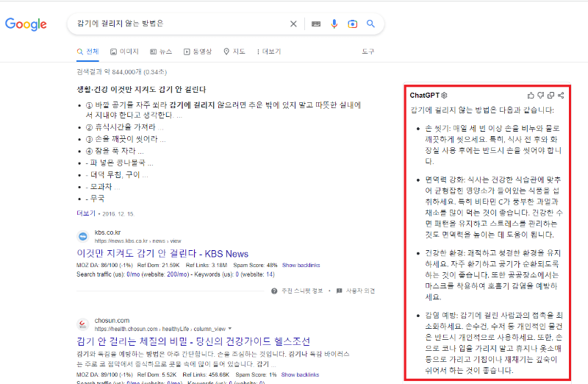
Task: Click the 손 씻기 bullet in ChatGPT answer
Action: point(493,144)
